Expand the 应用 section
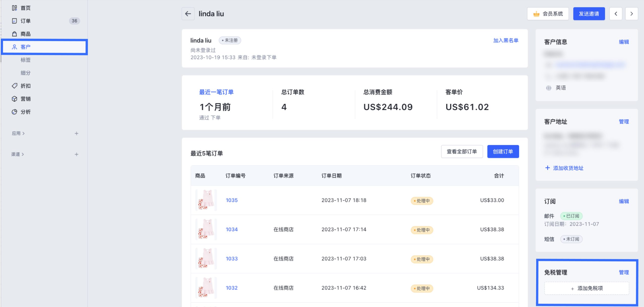This screenshot has height=307, width=644. 18,134
